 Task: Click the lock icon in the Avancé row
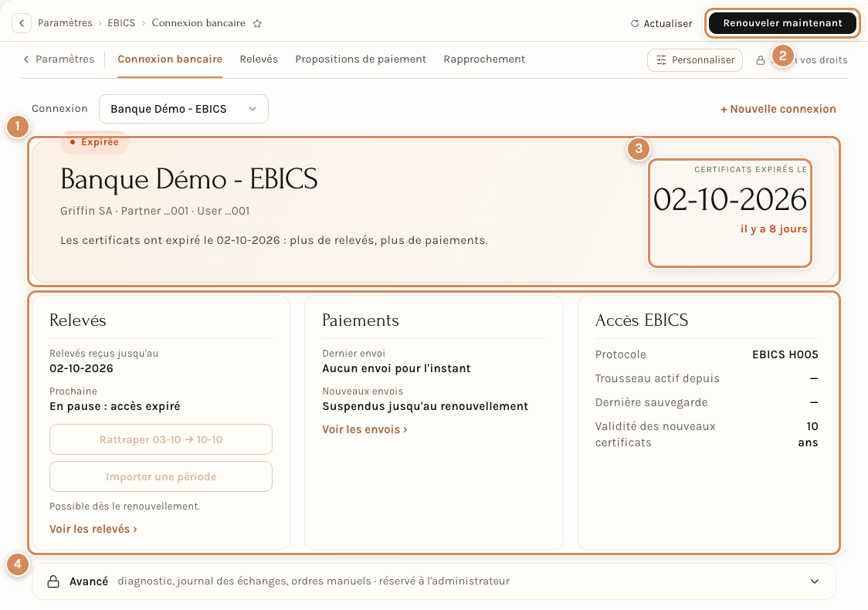tap(53, 581)
